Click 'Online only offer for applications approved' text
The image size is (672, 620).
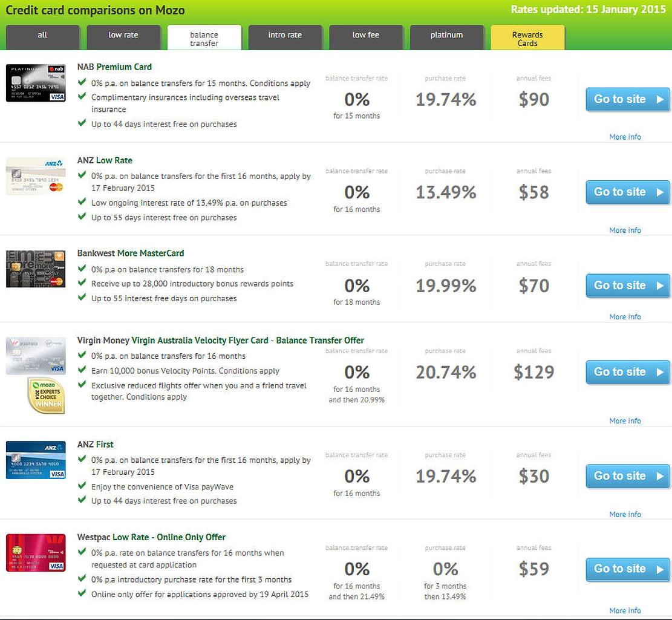pos(200,594)
